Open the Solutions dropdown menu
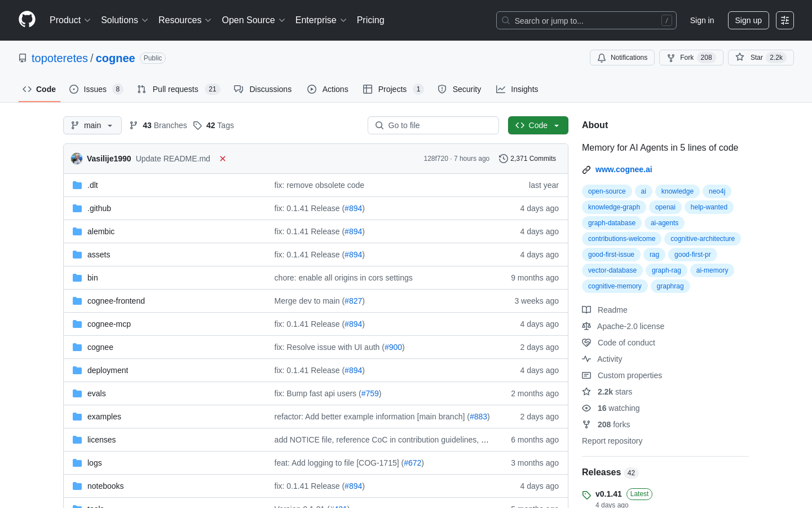The width and height of the screenshot is (812, 508). click(125, 20)
